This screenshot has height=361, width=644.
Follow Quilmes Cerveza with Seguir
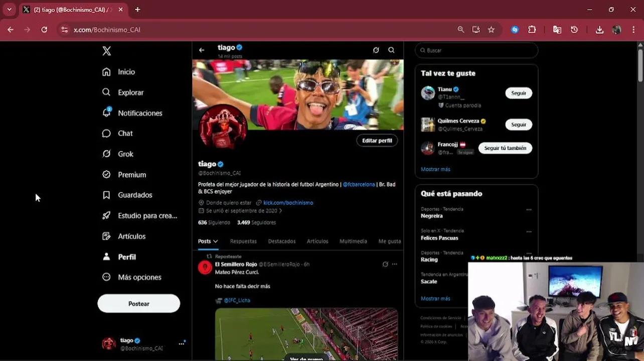(x=519, y=124)
